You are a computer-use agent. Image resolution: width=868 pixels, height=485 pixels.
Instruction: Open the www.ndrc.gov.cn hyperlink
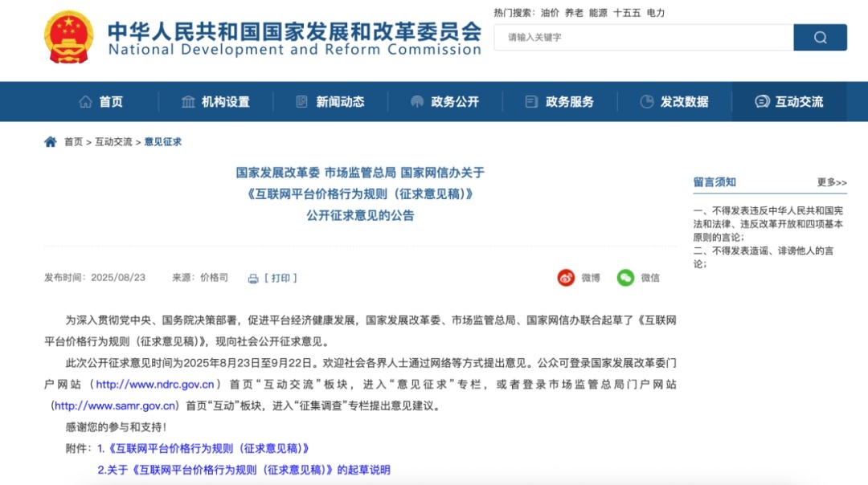[155, 385]
